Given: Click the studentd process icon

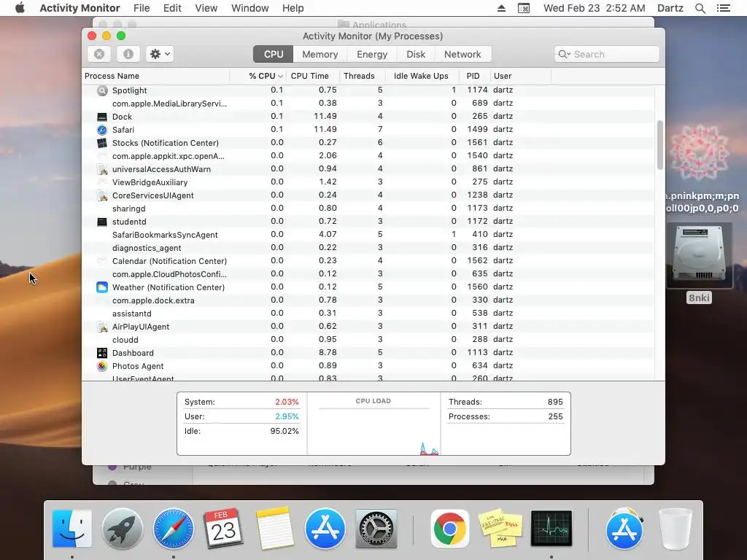Looking at the screenshot, I should pyautogui.click(x=102, y=222).
